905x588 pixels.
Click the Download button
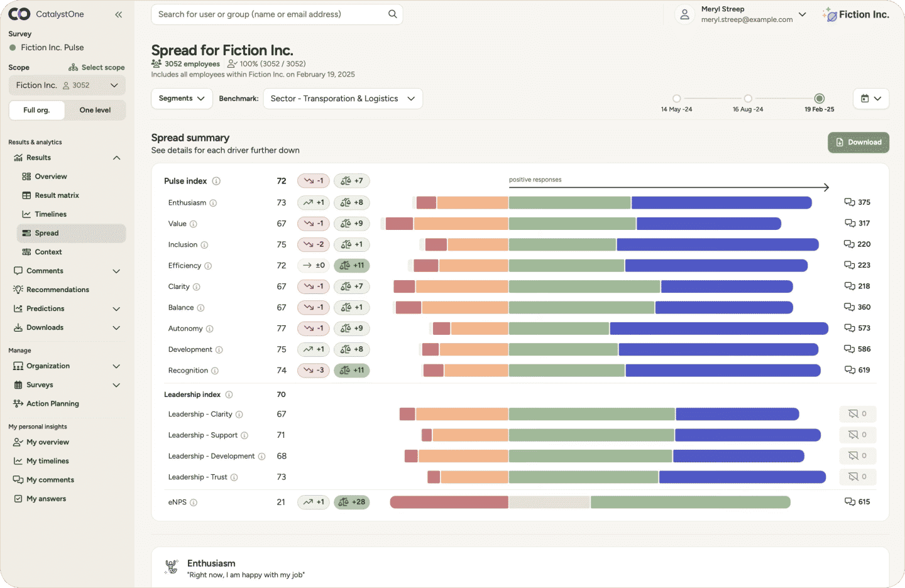[x=858, y=143]
